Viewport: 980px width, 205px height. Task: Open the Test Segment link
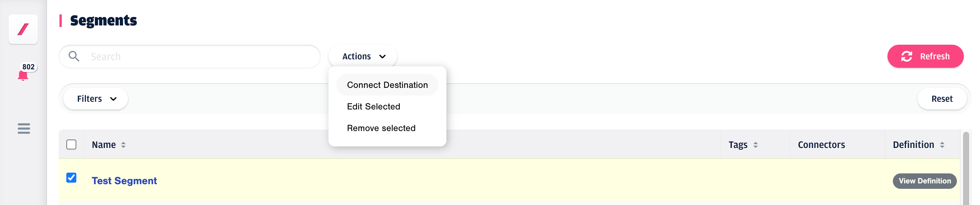(124, 181)
